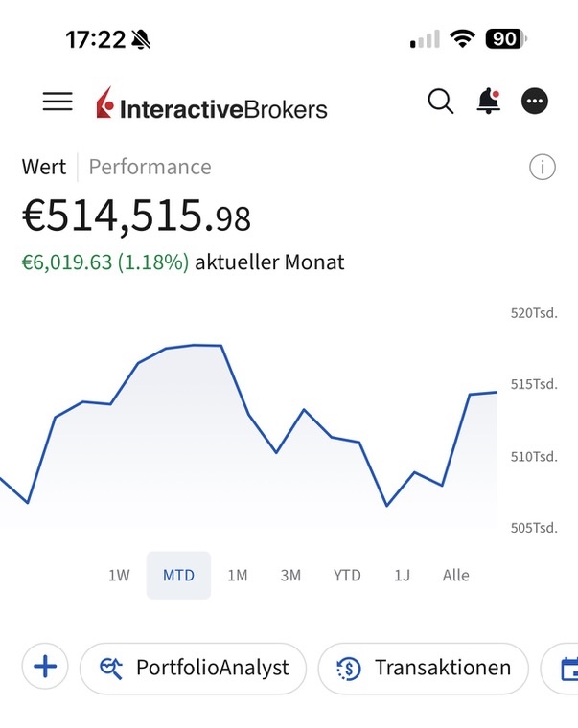Choose the MTD time range
This screenshot has width=578, height=728.
[x=178, y=575]
